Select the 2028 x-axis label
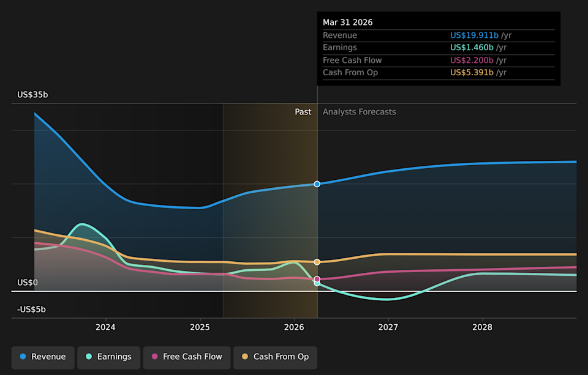This screenshot has height=375, width=588. [x=482, y=327]
